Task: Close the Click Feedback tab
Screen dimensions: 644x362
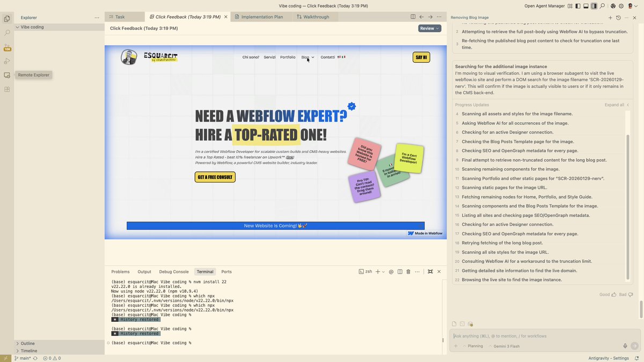Action: [x=226, y=17]
